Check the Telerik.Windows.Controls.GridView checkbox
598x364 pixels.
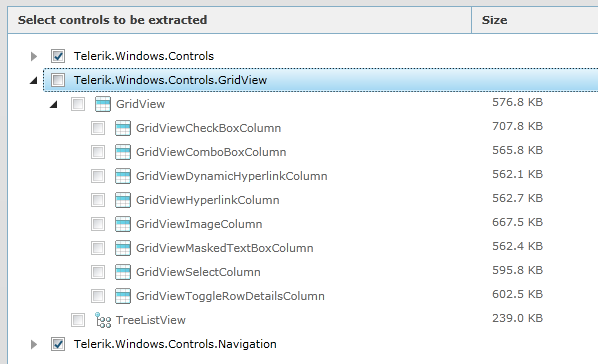click(x=58, y=80)
